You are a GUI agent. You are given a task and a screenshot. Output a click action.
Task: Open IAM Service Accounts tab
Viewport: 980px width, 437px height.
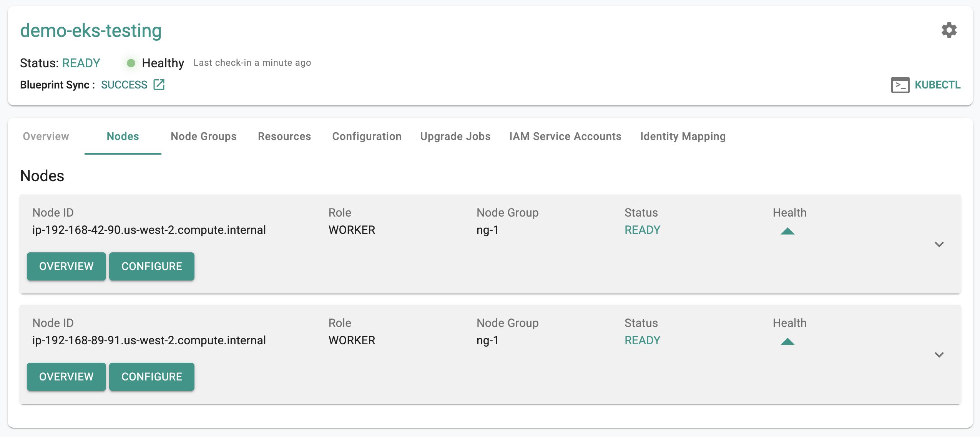[x=565, y=136]
